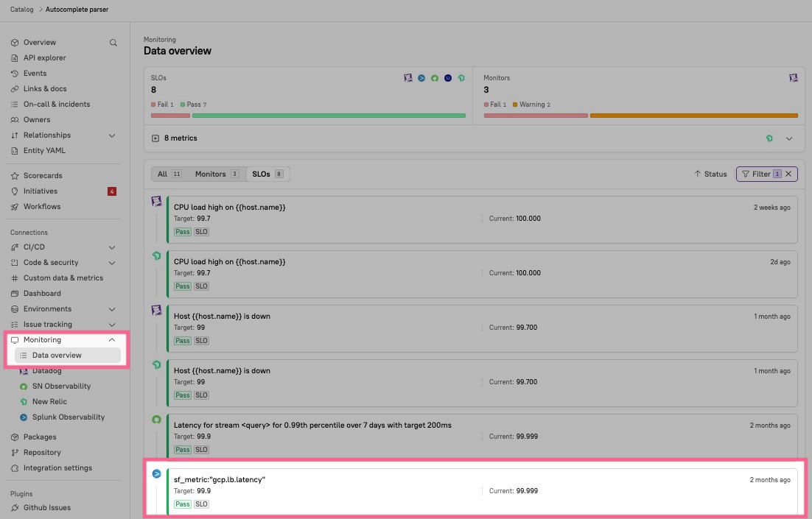Open Links & docs
This screenshot has height=519, width=812.
(45, 89)
